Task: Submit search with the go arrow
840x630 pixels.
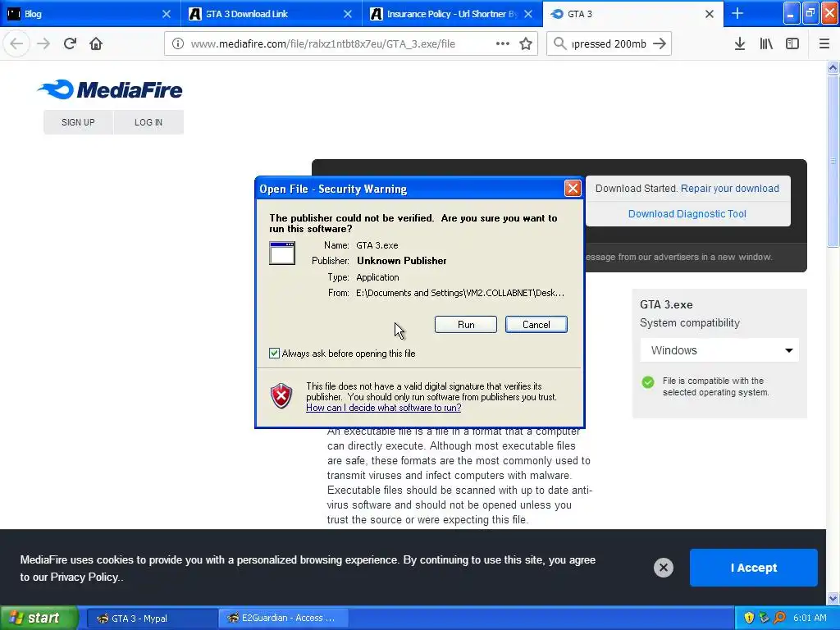Action: click(x=660, y=43)
